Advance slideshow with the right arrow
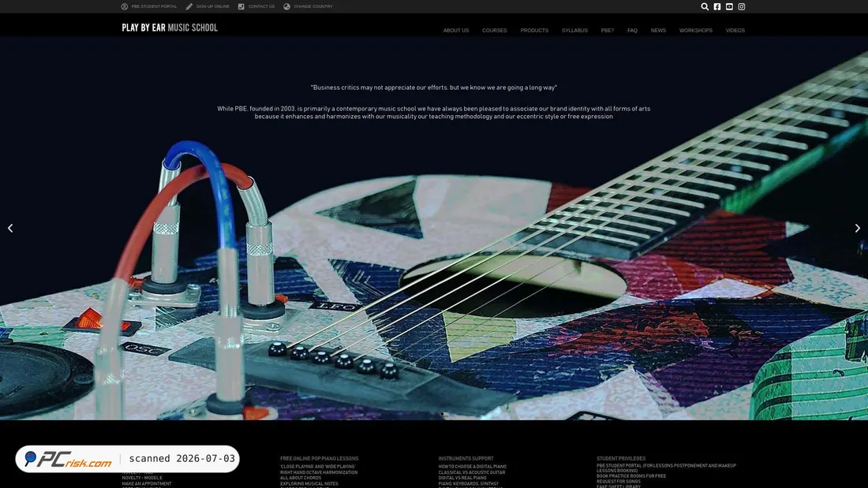The height and width of the screenshot is (488, 868). pos(858,228)
